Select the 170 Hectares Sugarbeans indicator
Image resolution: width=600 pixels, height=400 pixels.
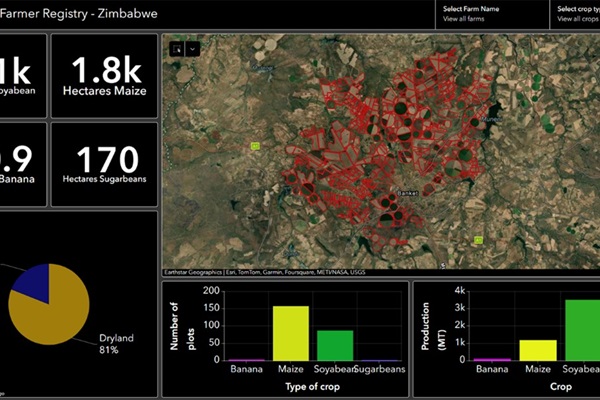[104, 165]
